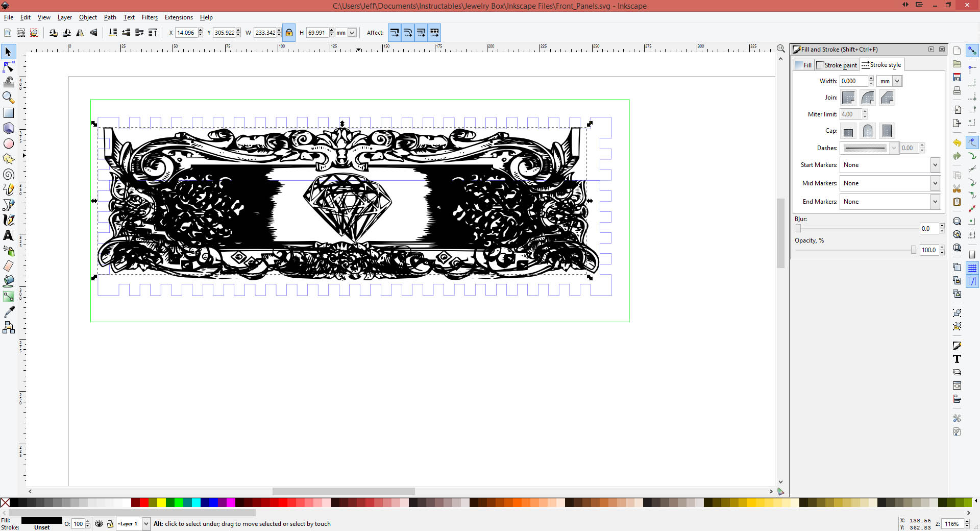Choose the miter join style

point(848,98)
